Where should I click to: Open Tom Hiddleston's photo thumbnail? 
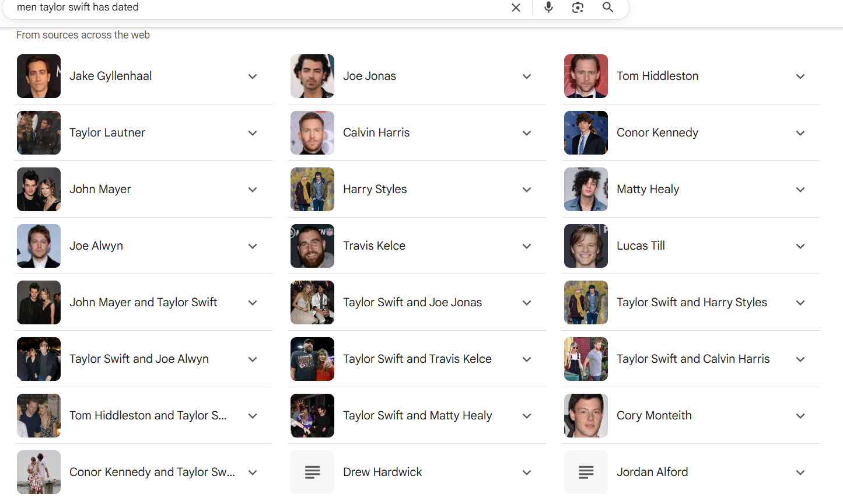586,76
